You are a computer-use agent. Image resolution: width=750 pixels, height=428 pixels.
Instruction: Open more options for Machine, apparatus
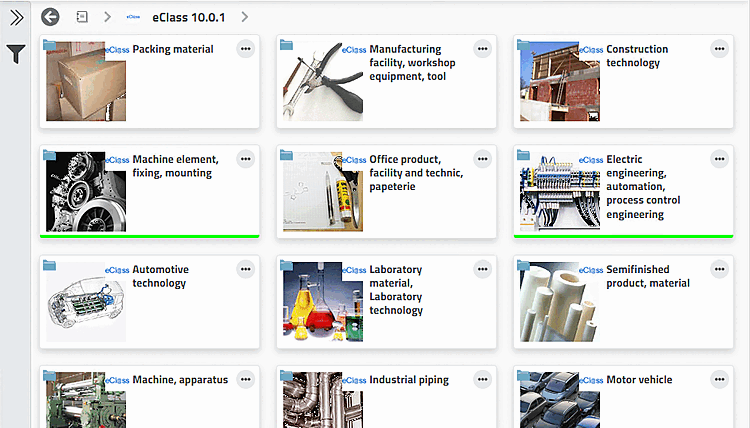(246, 380)
